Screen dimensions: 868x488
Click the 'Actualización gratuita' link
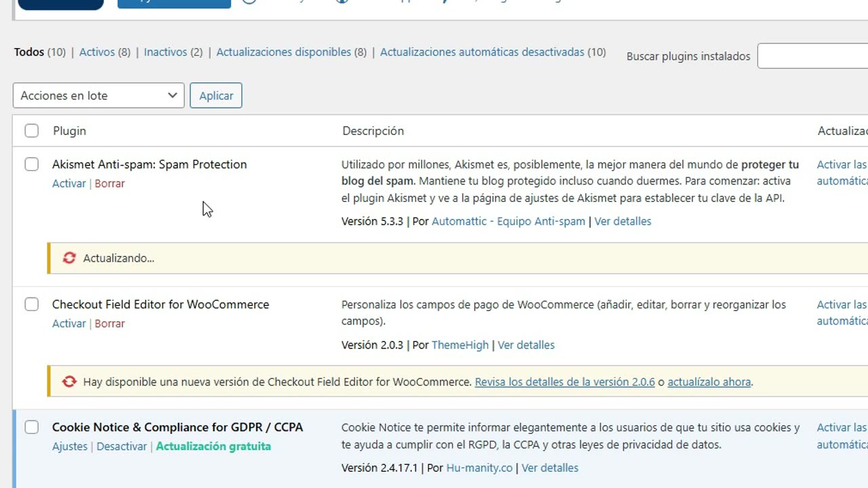click(214, 447)
